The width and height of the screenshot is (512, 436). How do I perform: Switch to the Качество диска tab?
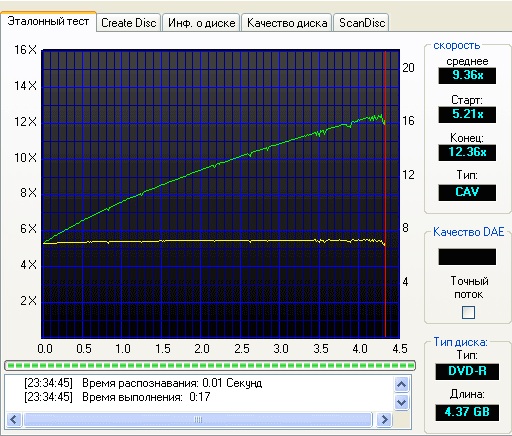click(x=287, y=23)
